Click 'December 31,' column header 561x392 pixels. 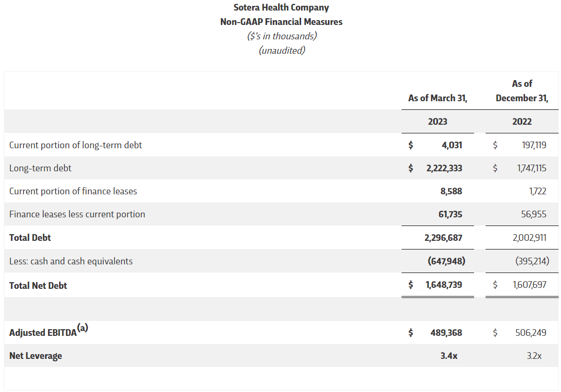coord(522,98)
